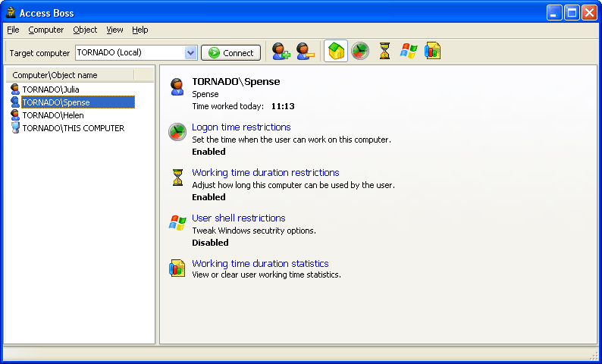The image size is (602, 364).
Task: Click the Target computer label
Action: coord(40,53)
